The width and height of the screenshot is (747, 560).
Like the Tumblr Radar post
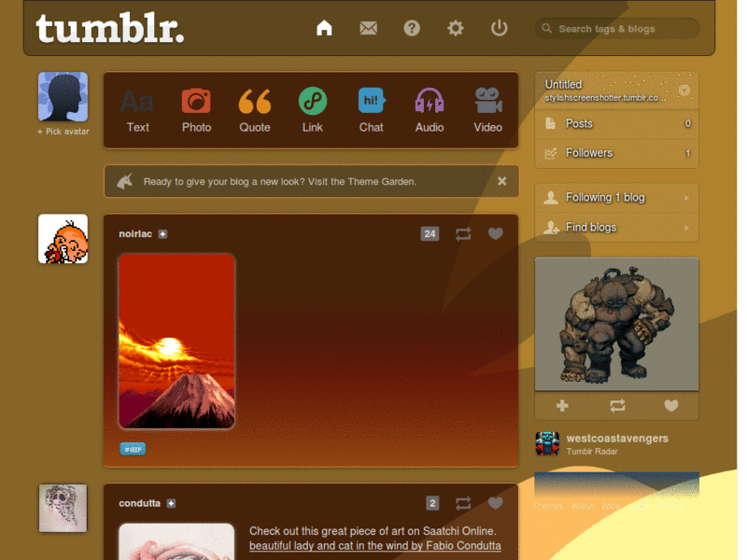point(671,406)
